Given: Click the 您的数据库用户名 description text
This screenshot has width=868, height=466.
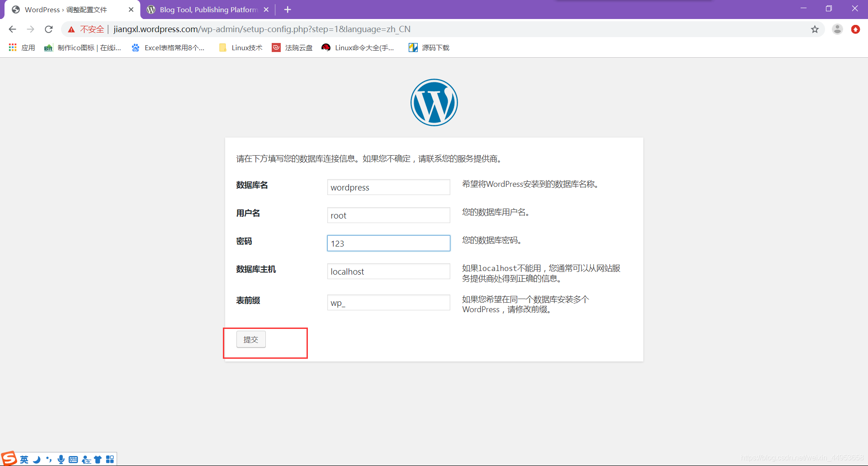Looking at the screenshot, I should pos(496,212).
